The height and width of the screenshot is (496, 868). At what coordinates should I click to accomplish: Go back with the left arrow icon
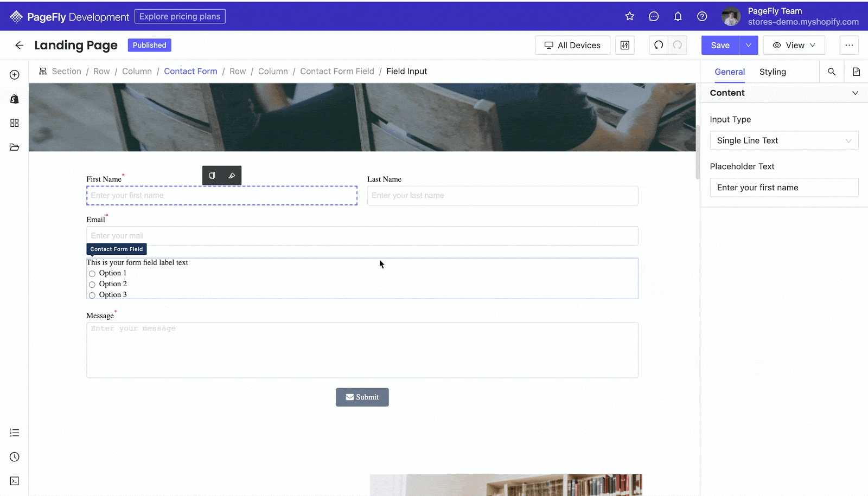[x=20, y=45]
